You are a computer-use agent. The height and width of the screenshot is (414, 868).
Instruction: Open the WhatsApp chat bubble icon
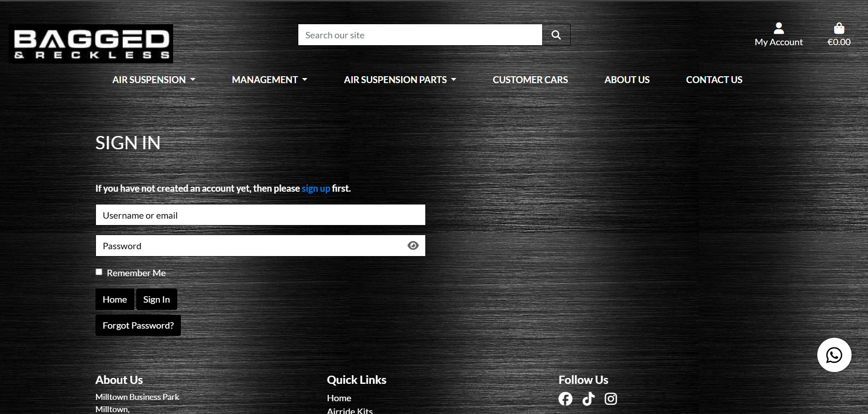(x=834, y=355)
